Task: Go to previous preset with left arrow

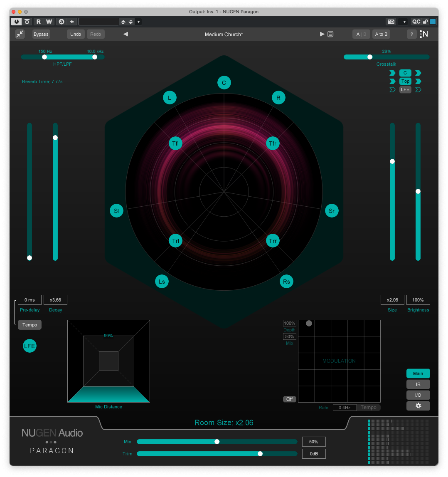Action: click(x=126, y=34)
